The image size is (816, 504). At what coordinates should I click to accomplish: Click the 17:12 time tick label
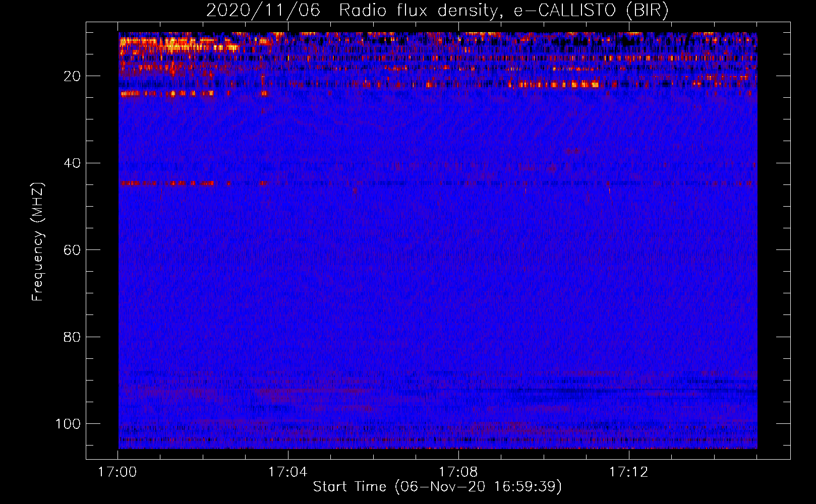point(629,472)
